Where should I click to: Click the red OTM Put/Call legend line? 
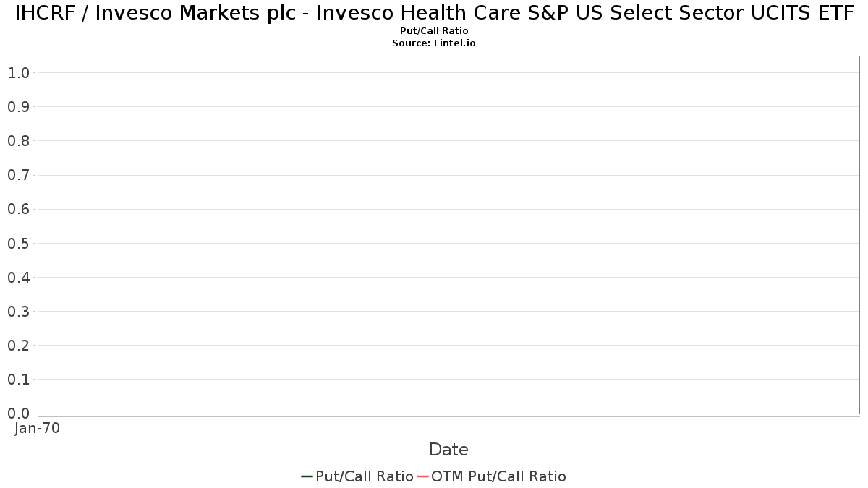pyautogui.click(x=422, y=476)
